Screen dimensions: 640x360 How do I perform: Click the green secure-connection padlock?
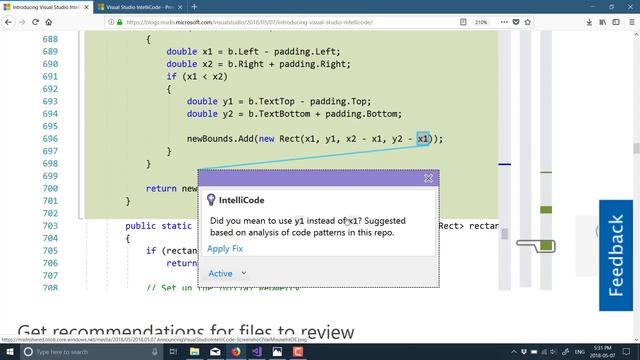pyautogui.click(x=120, y=22)
